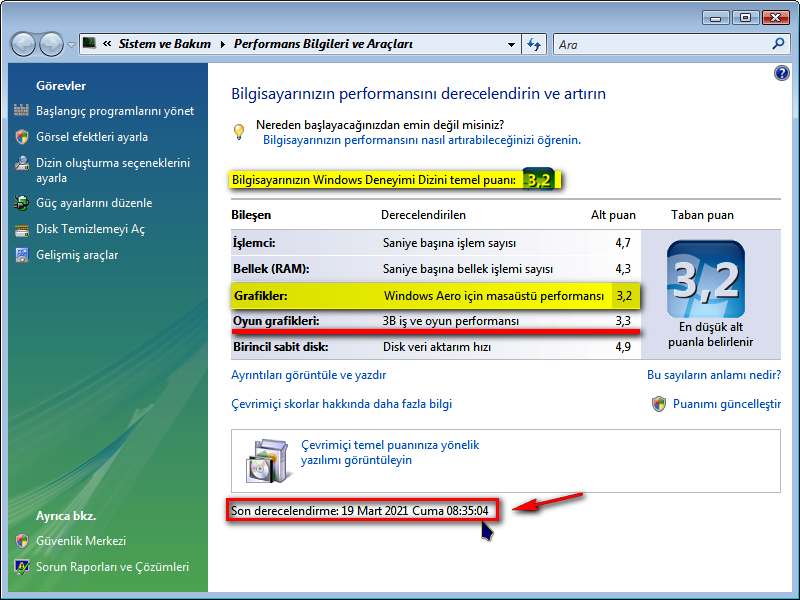Maximize the window
The height and width of the screenshot is (600, 800).
[745, 18]
